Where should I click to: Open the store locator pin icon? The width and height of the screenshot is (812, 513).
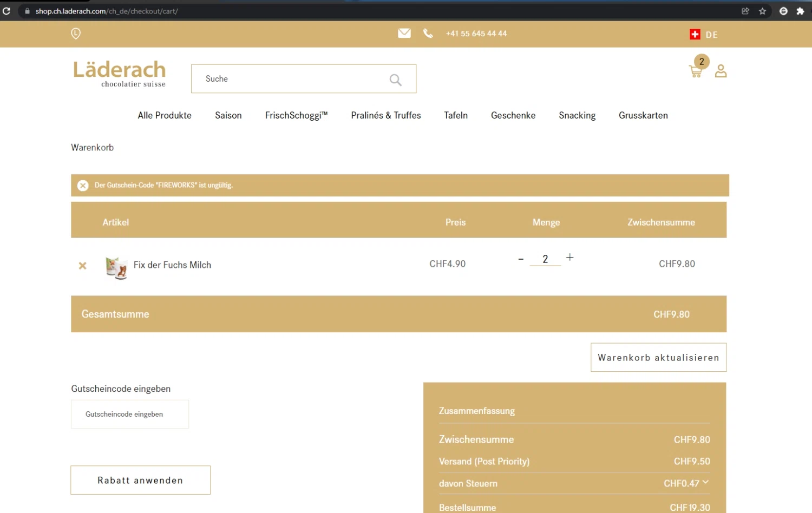pos(76,34)
